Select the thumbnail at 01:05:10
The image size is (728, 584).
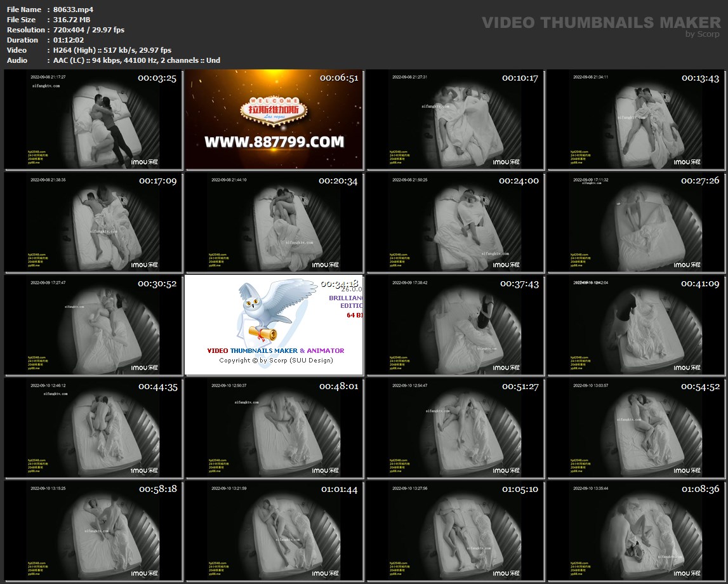coord(455,531)
